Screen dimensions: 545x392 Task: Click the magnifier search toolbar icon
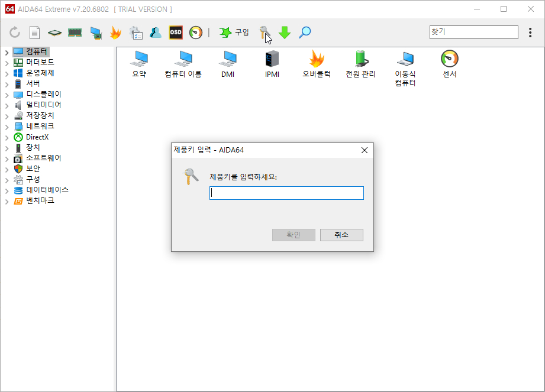pos(305,33)
